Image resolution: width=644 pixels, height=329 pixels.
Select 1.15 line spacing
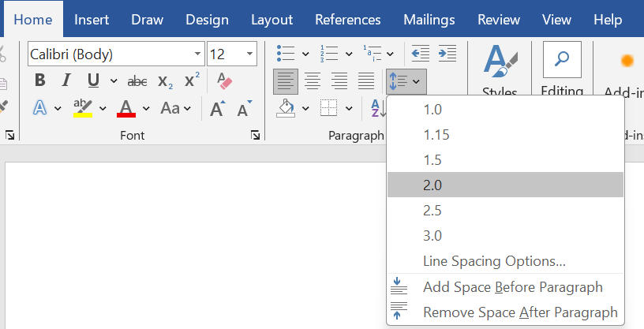point(506,135)
